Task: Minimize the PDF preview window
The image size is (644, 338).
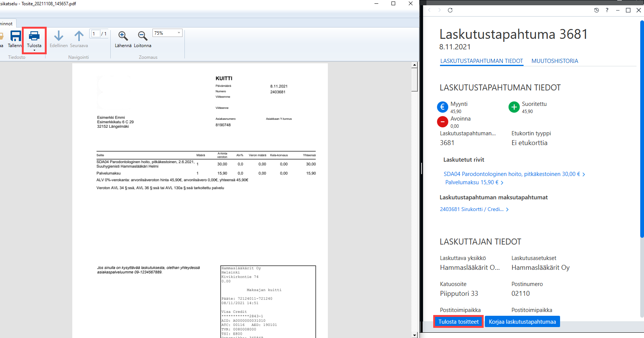Action: click(376, 3)
